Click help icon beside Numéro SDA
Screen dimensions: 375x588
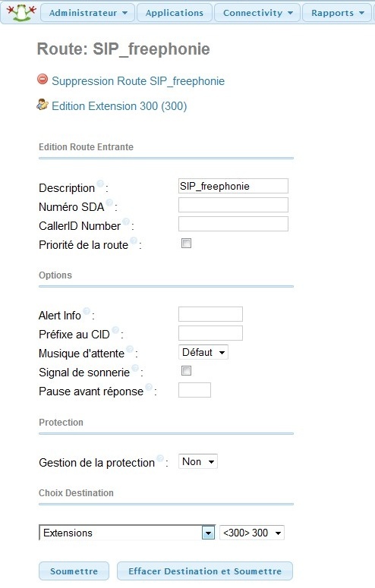(x=109, y=203)
